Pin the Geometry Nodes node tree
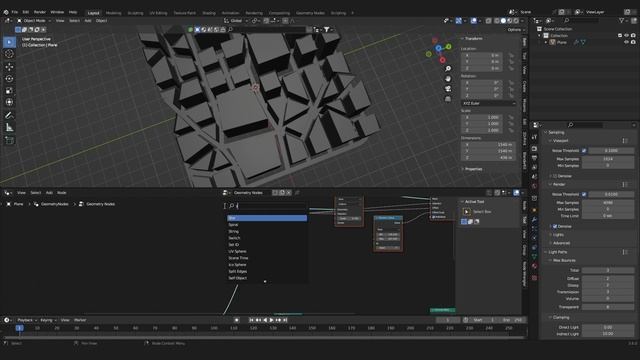Viewport: 640px width, 360px height. click(x=297, y=193)
